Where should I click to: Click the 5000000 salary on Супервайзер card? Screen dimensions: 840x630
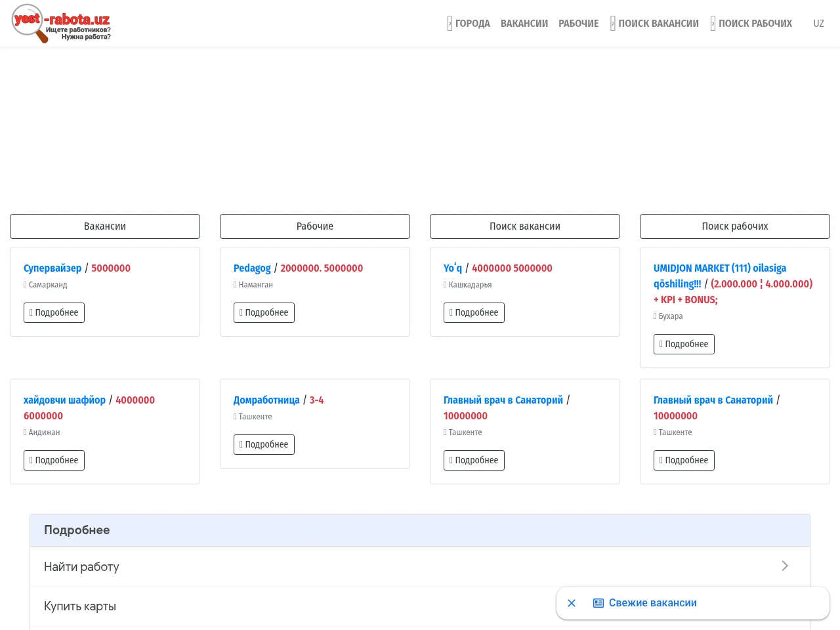tap(111, 268)
